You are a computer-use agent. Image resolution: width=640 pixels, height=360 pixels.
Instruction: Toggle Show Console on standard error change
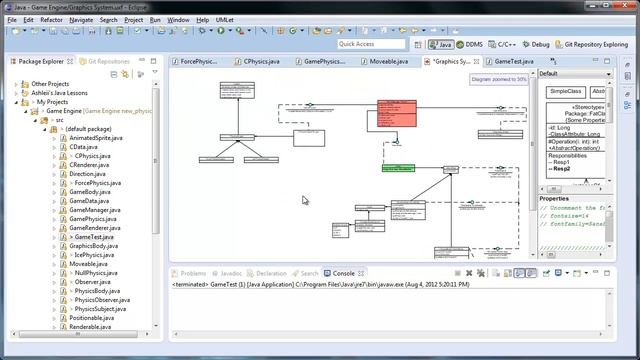(x=531, y=273)
